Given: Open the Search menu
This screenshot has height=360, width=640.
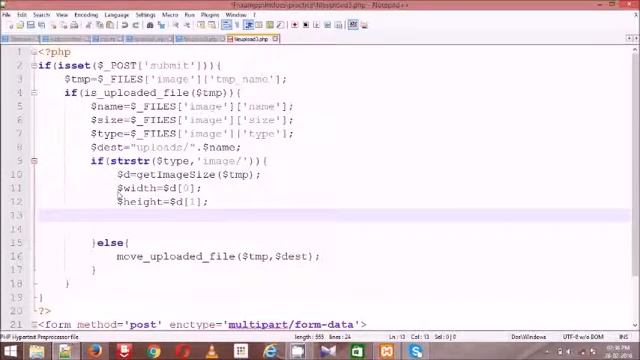Looking at the screenshot, I should tap(41, 15).
